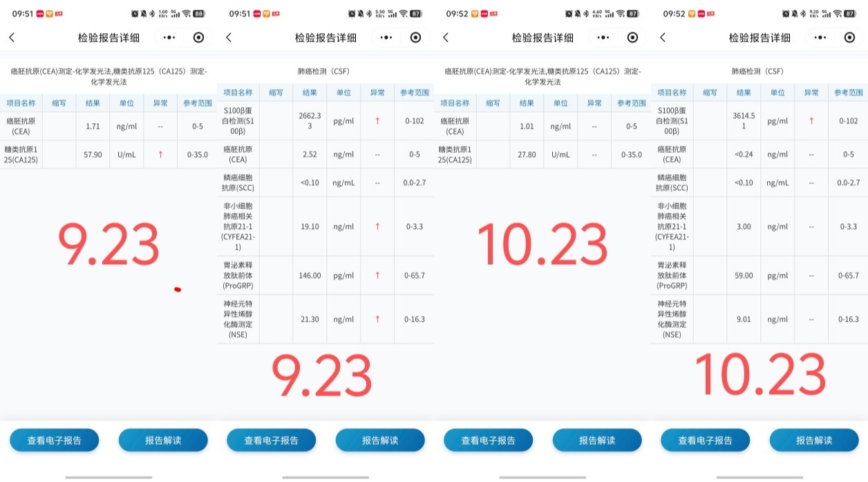Tap back arrow on screen with CA125 27.80
The image size is (868, 482).
tap(446, 38)
